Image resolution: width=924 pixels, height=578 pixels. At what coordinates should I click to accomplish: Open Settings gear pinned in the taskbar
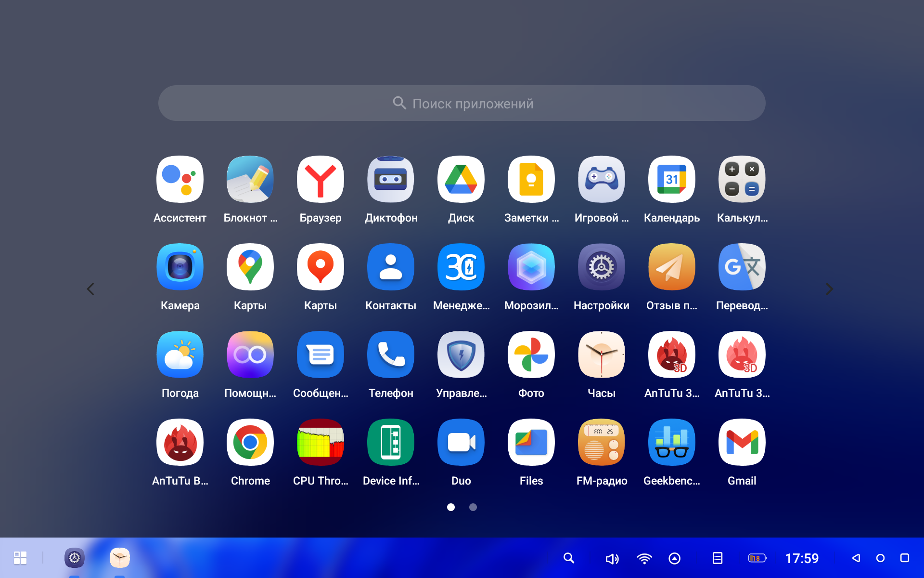tap(75, 558)
